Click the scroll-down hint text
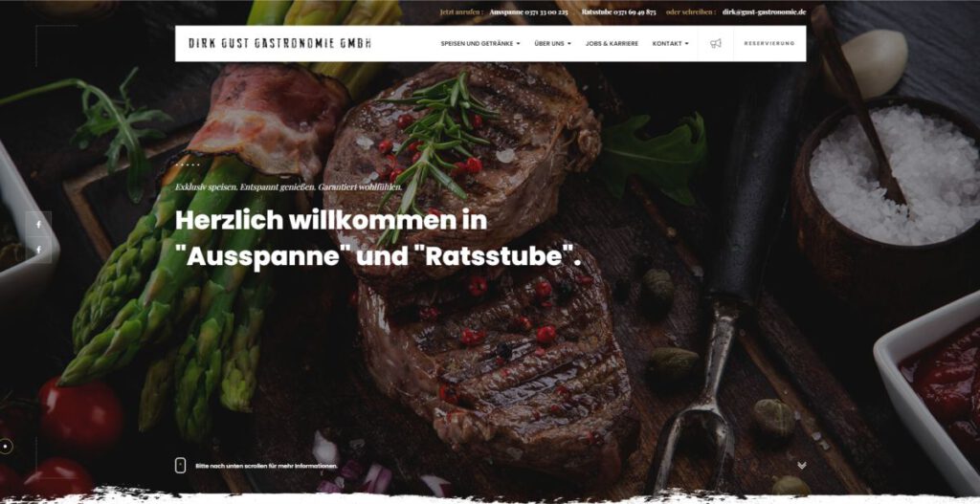The height and width of the screenshot is (504, 980). coord(267,466)
